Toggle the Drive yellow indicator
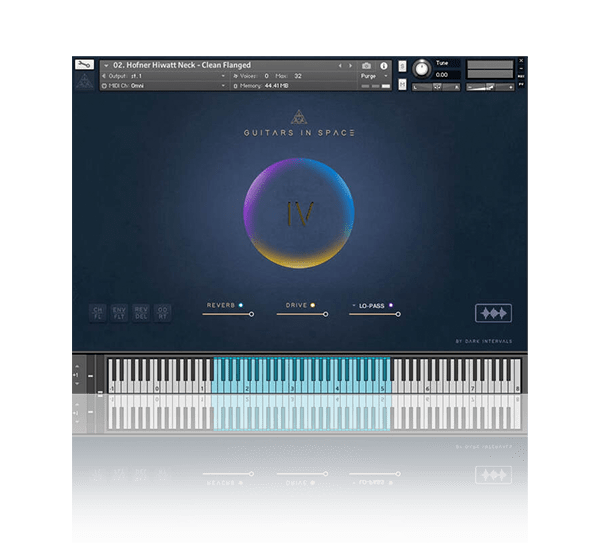The width and height of the screenshot is (600, 543). [x=313, y=305]
